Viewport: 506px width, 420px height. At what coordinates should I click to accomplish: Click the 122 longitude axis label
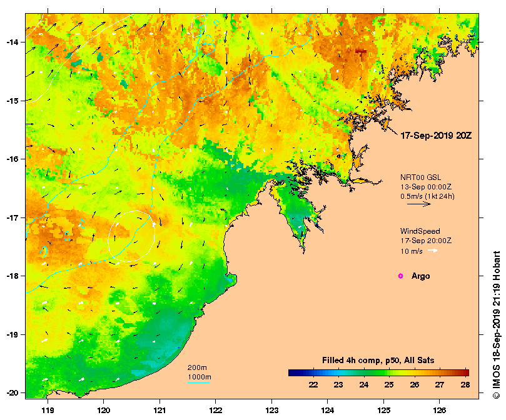[x=216, y=411]
